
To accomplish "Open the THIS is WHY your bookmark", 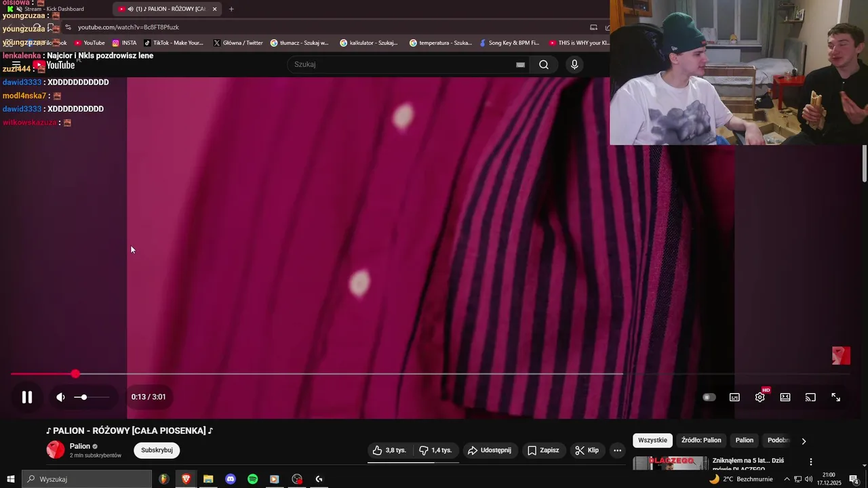I will pyautogui.click(x=579, y=43).
